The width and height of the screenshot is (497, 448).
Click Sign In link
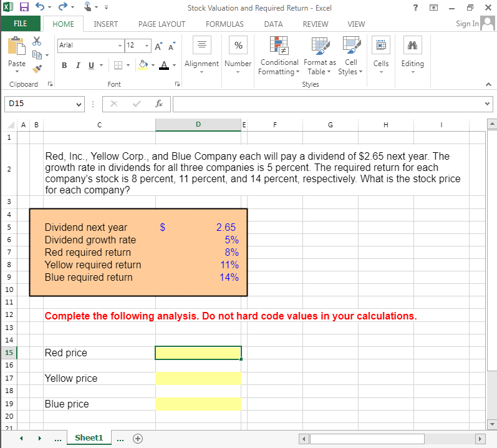(x=467, y=24)
